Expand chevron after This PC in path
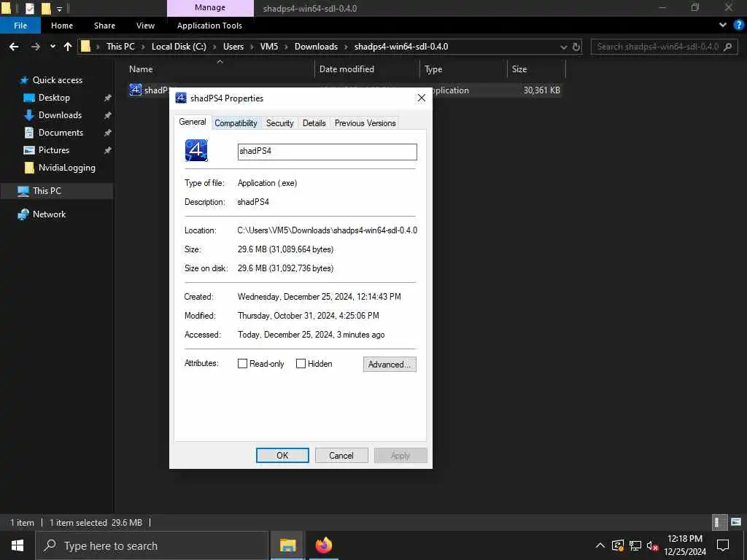747x560 pixels. (143, 47)
